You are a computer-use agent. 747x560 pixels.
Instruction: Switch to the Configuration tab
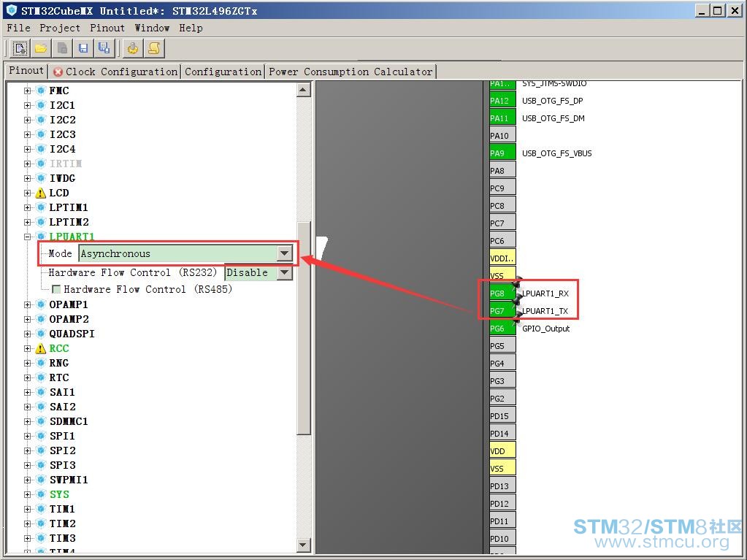223,72
